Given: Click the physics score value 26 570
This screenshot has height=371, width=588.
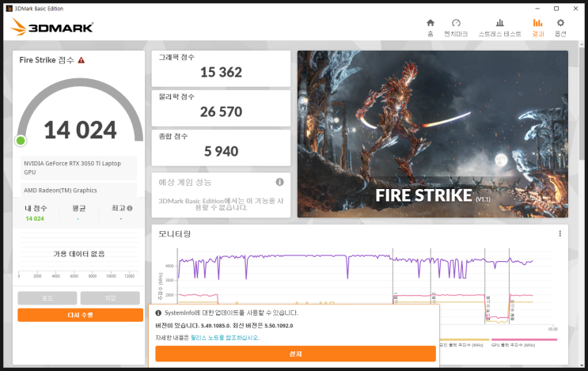Looking at the screenshot, I should 221,112.
